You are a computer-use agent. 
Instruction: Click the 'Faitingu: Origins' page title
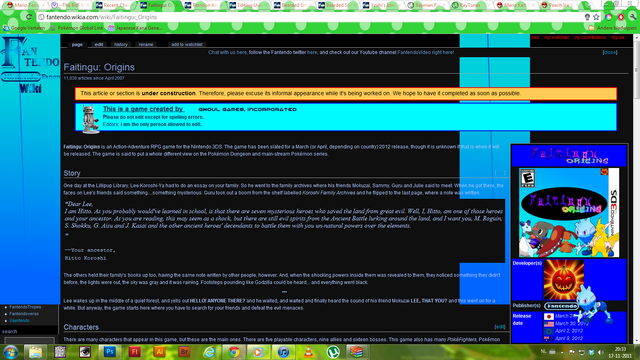[x=99, y=67]
